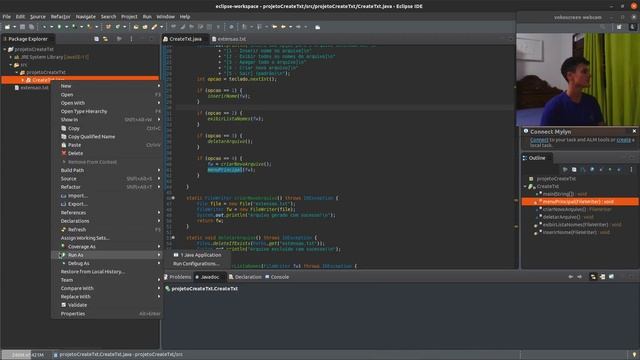Click the overview ruler marker beside criarNovoArquivo

click(x=516, y=200)
